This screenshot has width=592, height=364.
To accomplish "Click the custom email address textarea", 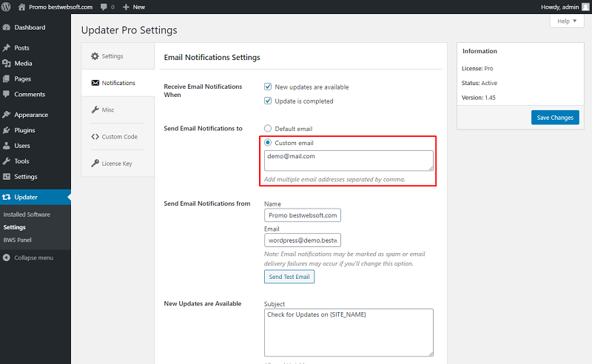I will pyautogui.click(x=349, y=161).
